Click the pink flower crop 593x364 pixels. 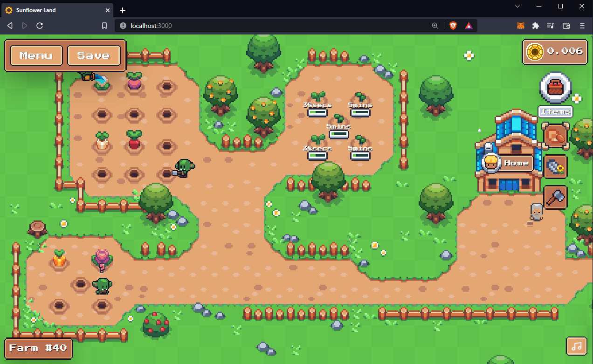(x=102, y=260)
